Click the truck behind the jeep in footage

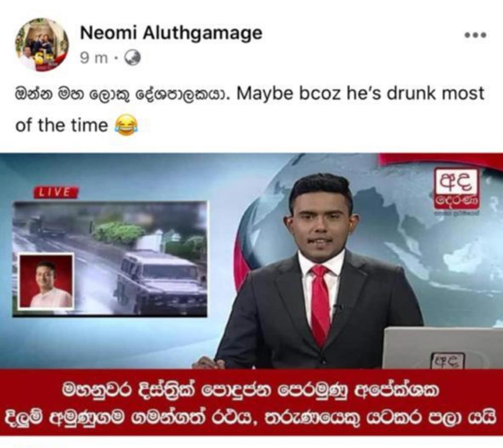tap(45, 226)
